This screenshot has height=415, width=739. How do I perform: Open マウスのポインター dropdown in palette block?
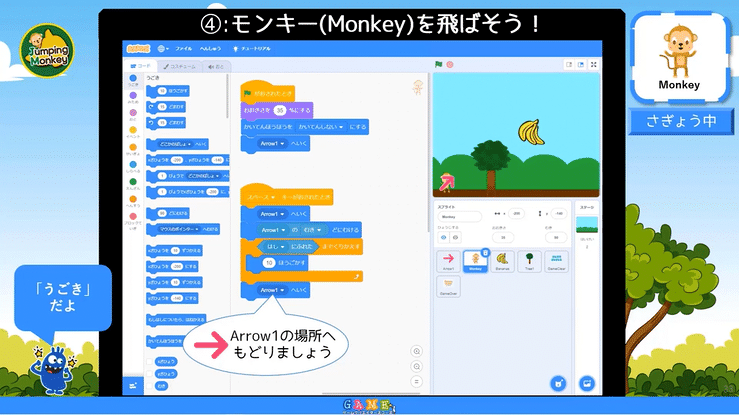pyautogui.click(x=180, y=229)
